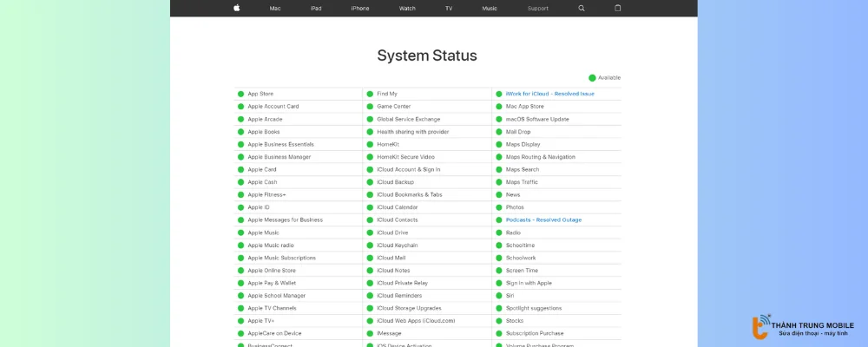Click status dot beside iWork for iCloud
The height and width of the screenshot is (347, 868).
pyautogui.click(x=499, y=94)
